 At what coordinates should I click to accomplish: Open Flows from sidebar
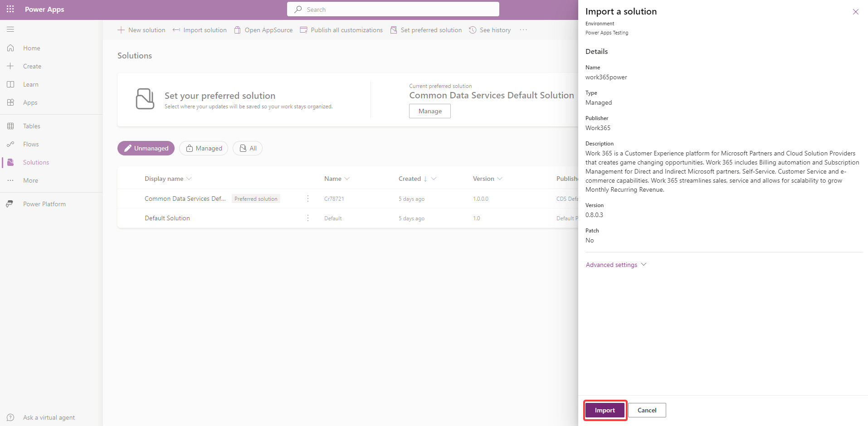(31, 144)
